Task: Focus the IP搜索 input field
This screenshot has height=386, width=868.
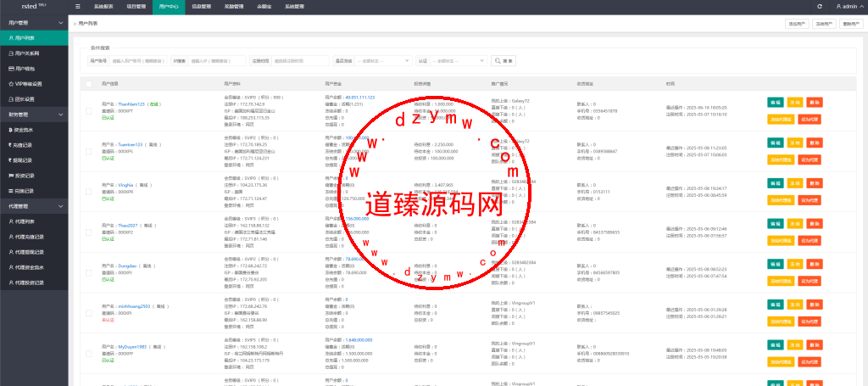Action: click(217, 61)
